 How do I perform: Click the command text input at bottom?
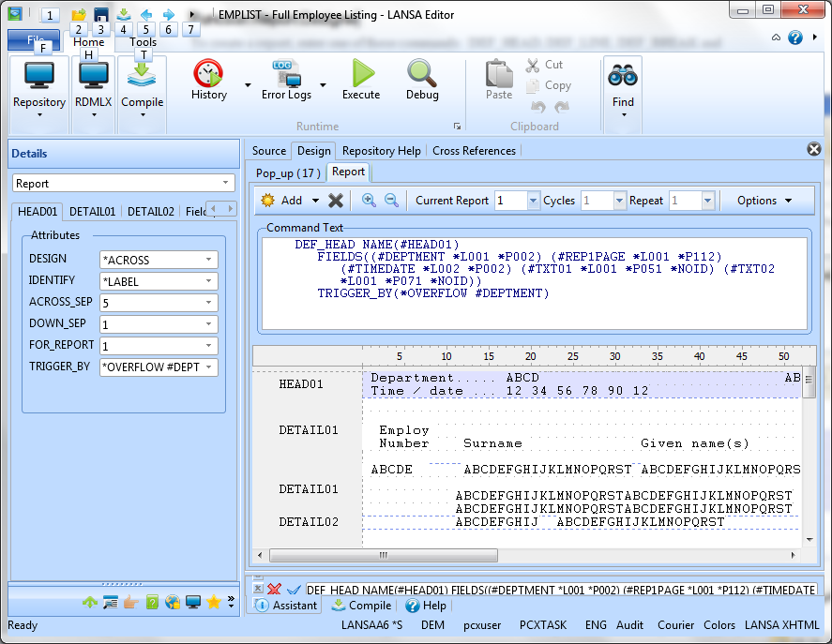point(560,590)
